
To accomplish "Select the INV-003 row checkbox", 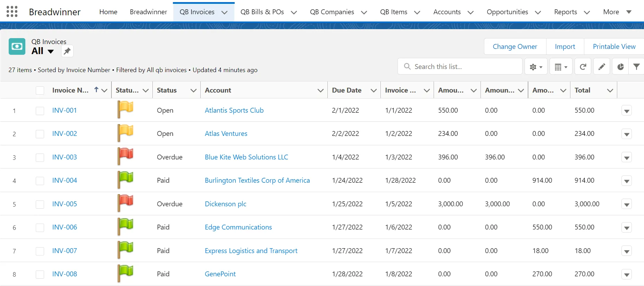I will 40,157.
